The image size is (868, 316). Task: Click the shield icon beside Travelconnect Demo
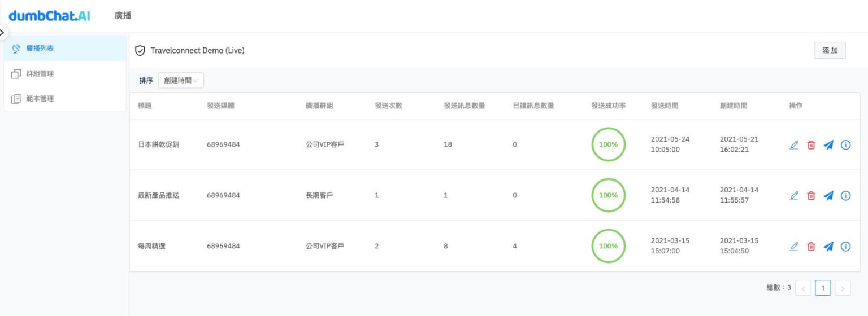click(140, 51)
